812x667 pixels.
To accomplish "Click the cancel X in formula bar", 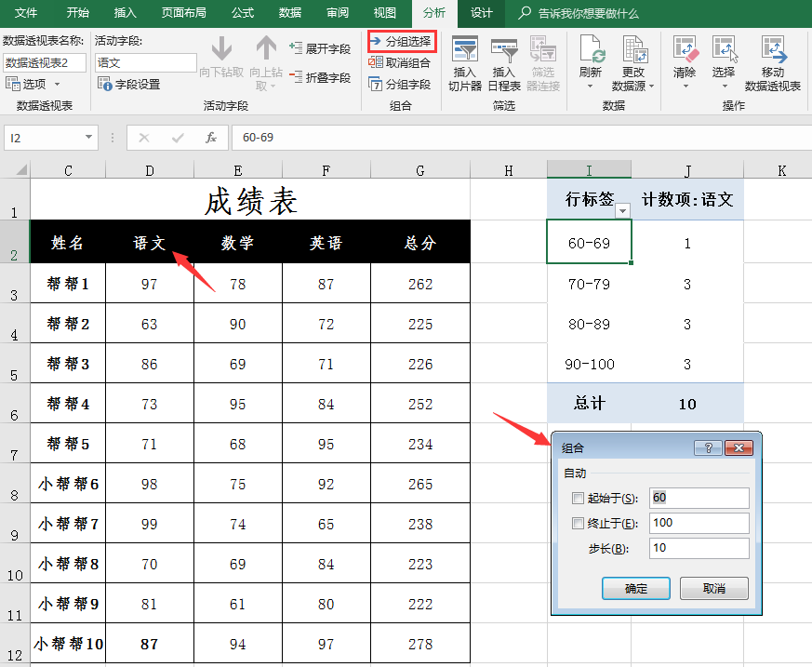I will pyautogui.click(x=144, y=138).
